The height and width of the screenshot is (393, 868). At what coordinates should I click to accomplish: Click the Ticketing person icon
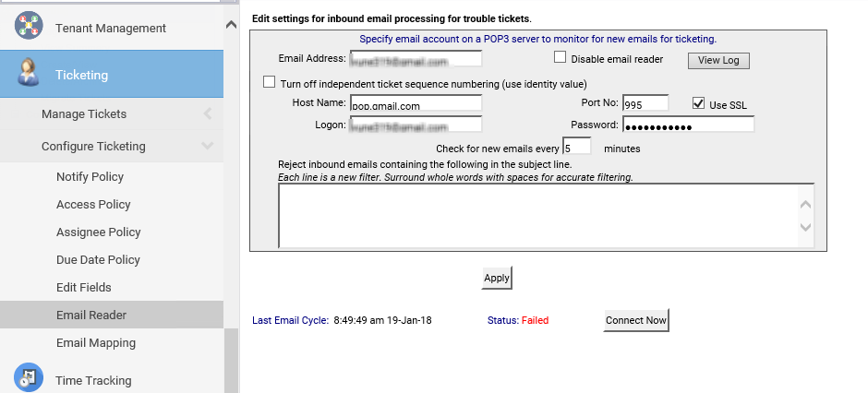coord(29,75)
